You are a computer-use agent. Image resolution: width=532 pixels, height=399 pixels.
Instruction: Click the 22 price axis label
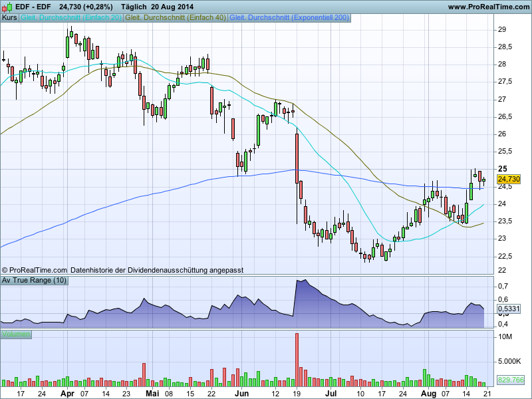click(x=502, y=270)
